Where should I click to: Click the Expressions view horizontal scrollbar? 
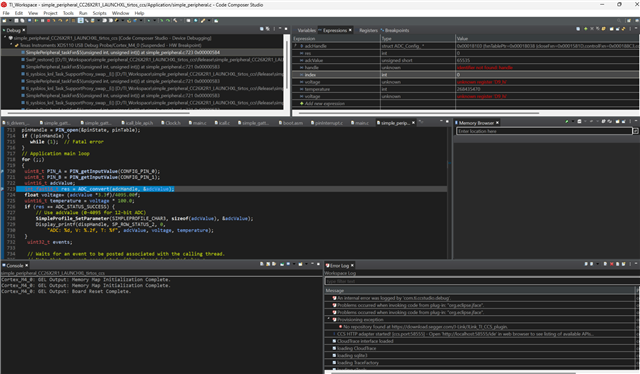(418, 113)
